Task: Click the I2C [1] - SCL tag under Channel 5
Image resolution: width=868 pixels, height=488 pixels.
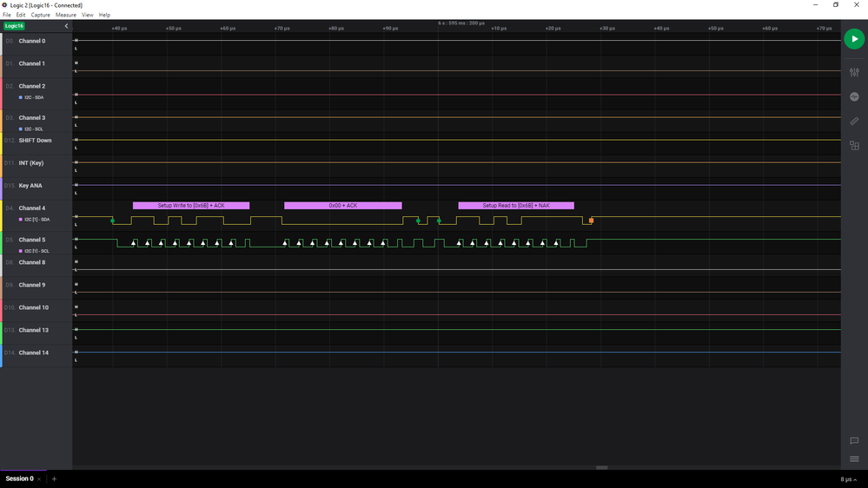Action: click(x=35, y=251)
